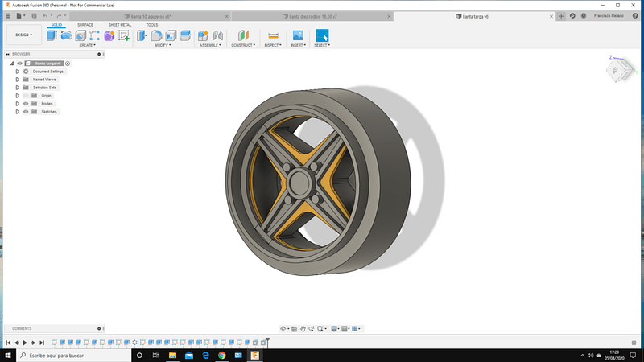Open the CONSTRUCT dropdown menu
Screen dimensions: 644x362
coord(243,45)
